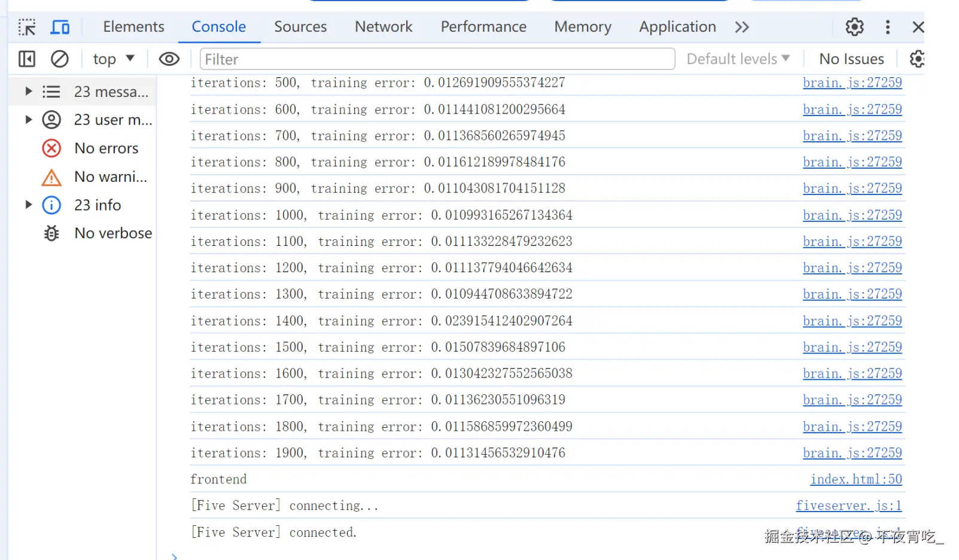Open the top JavaScript context dropdown
Image resolution: width=959 pixels, height=560 pixels.
[x=113, y=59]
